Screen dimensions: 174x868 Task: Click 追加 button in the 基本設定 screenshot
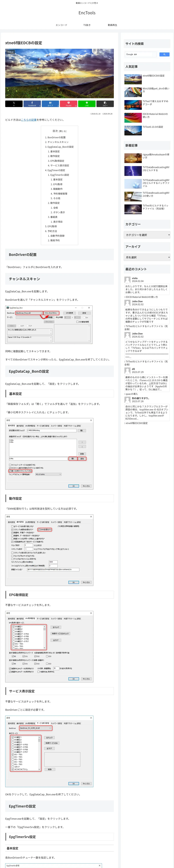(x=82, y=459)
